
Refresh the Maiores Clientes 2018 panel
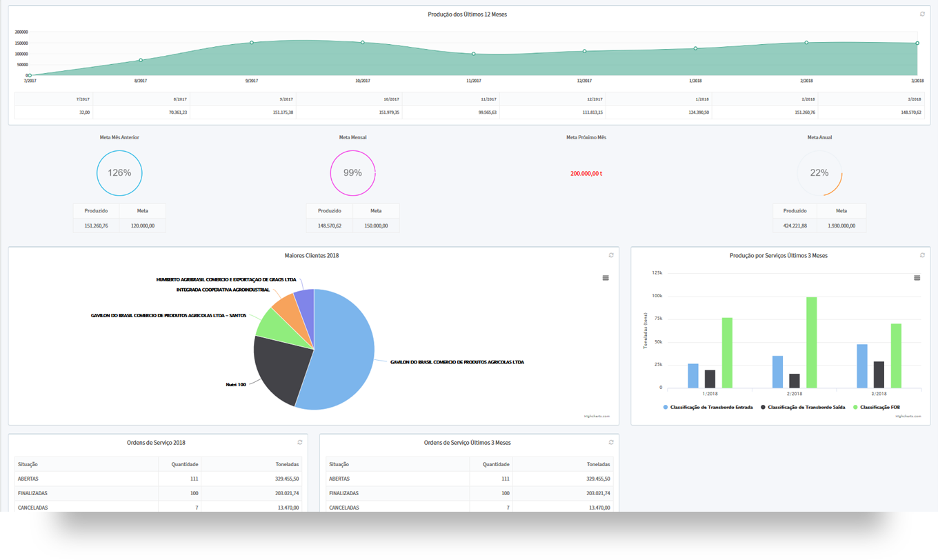610,255
